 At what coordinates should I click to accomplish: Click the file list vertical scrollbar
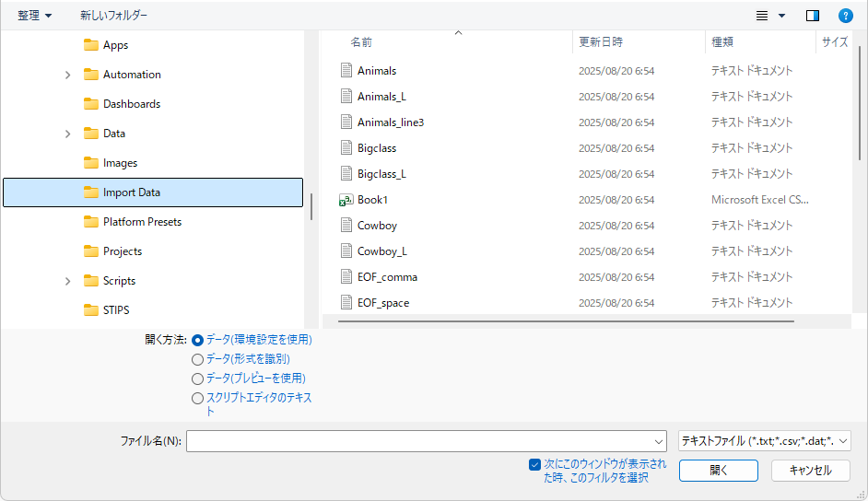coord(860,102)
